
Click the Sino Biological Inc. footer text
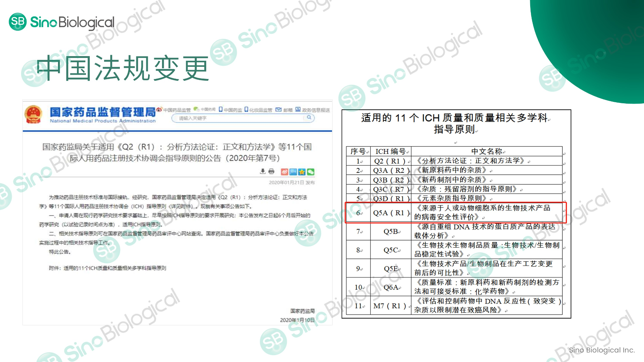tap(602, 350)
